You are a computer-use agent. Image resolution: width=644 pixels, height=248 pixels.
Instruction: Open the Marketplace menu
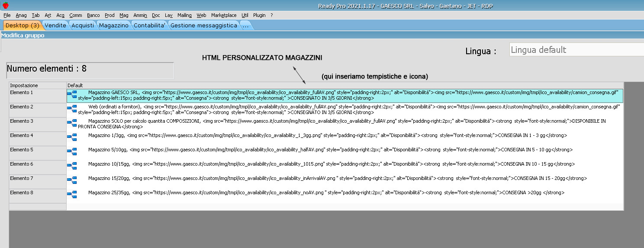224,15
